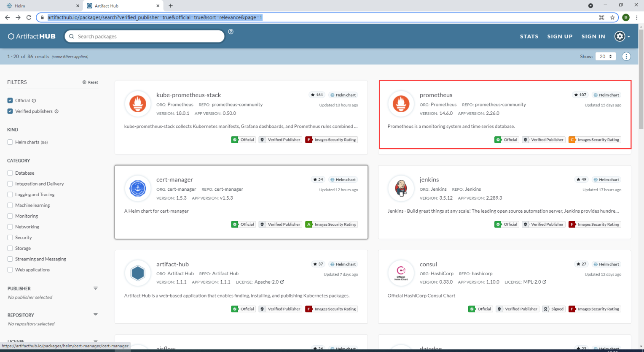The width and height of the screenshot is (644, 352).
Task: Open a new browser tab
Action: (x=171, y=6)
